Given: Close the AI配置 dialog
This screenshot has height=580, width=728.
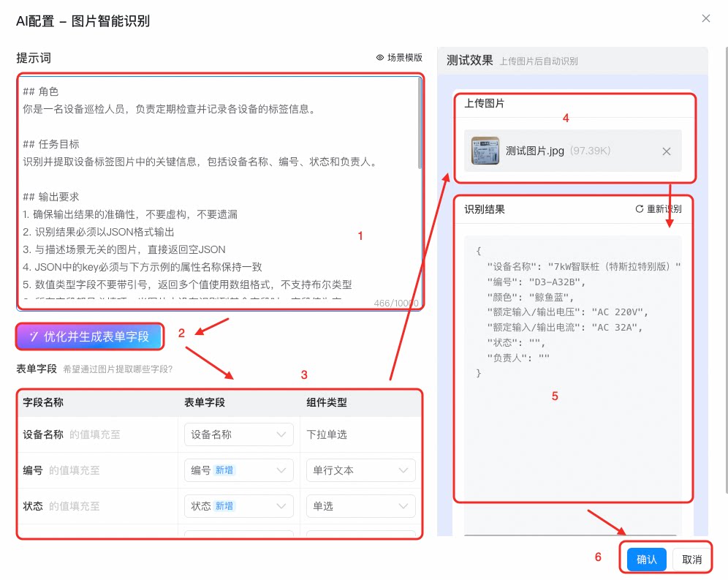Looking at the screenshot, I should coord(706,18).
